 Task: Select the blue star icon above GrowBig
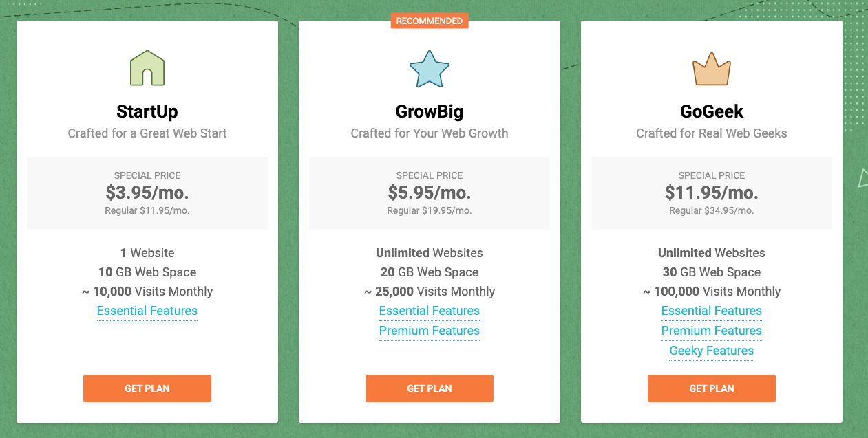(x=429, y=68)
